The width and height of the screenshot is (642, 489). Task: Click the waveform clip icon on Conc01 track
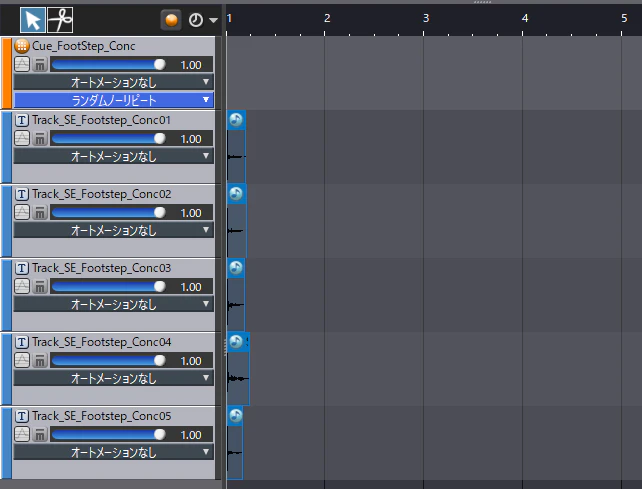[236, 120]
